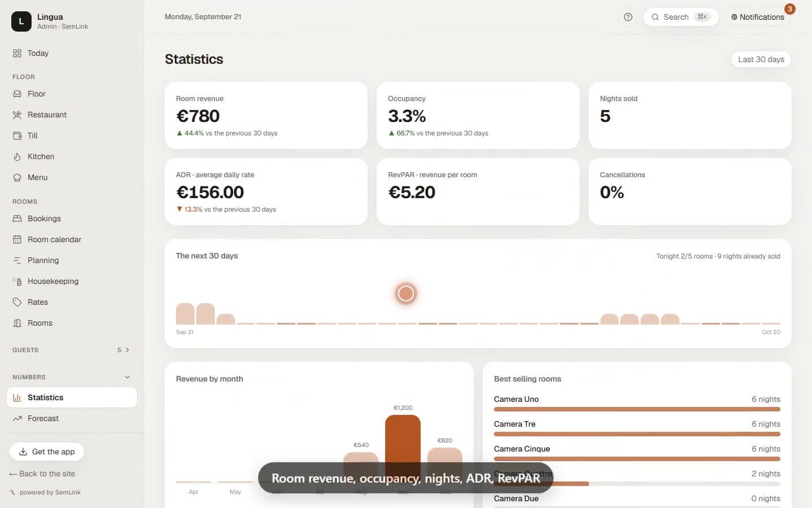Click the Occupancy 3.3% card
812x508 pixels.
(478, 116)
